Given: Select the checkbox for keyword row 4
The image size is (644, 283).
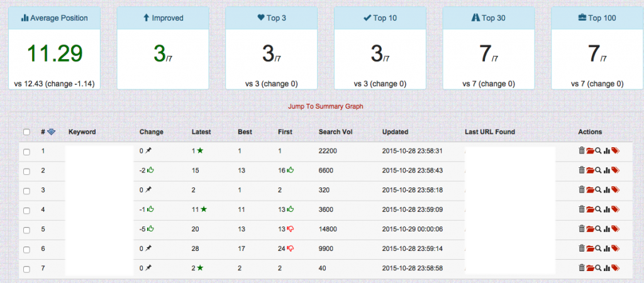Looking at the screenshot, I should [26, 209].
